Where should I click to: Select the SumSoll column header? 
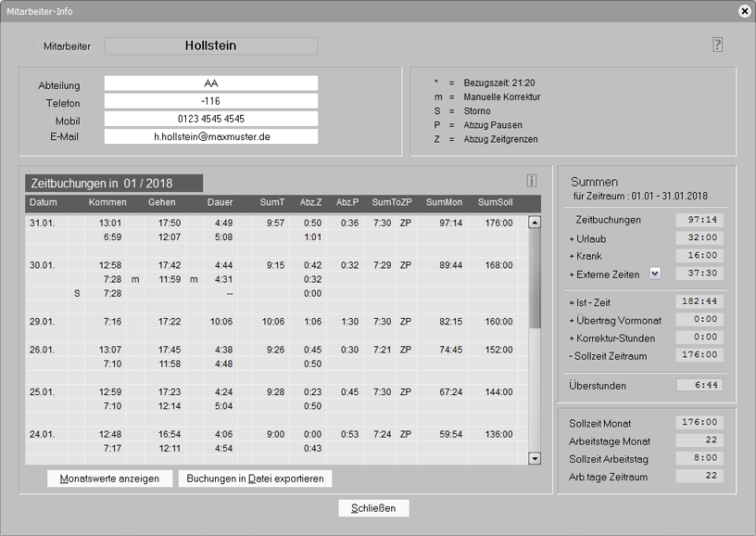coord(495,202)
